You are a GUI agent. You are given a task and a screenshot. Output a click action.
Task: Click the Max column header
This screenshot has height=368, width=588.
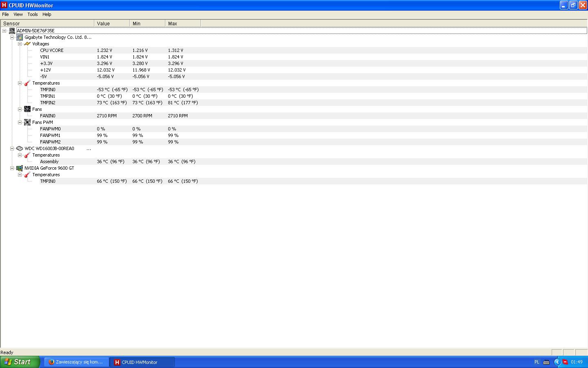[183, 23]
